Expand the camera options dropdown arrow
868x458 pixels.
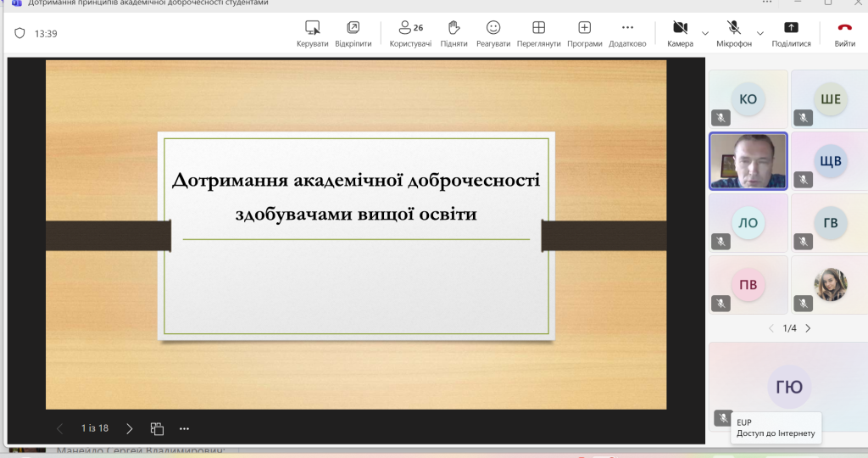click(x=705, y=33)
